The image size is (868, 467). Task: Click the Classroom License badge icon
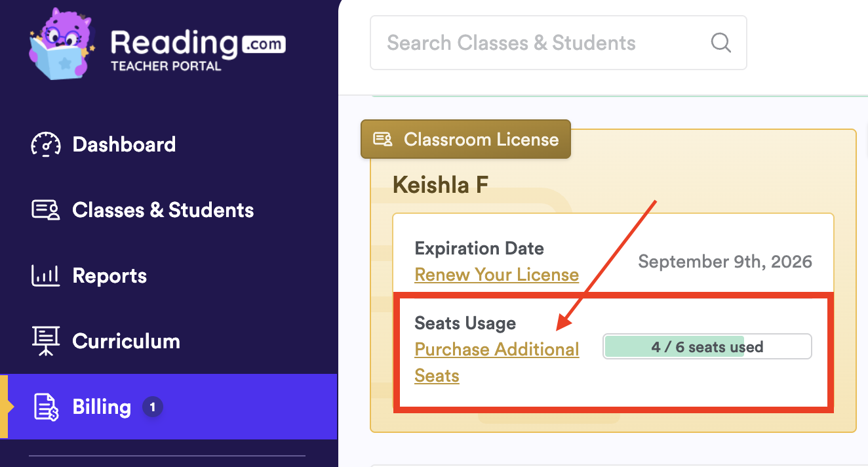(x=382, y=139)
